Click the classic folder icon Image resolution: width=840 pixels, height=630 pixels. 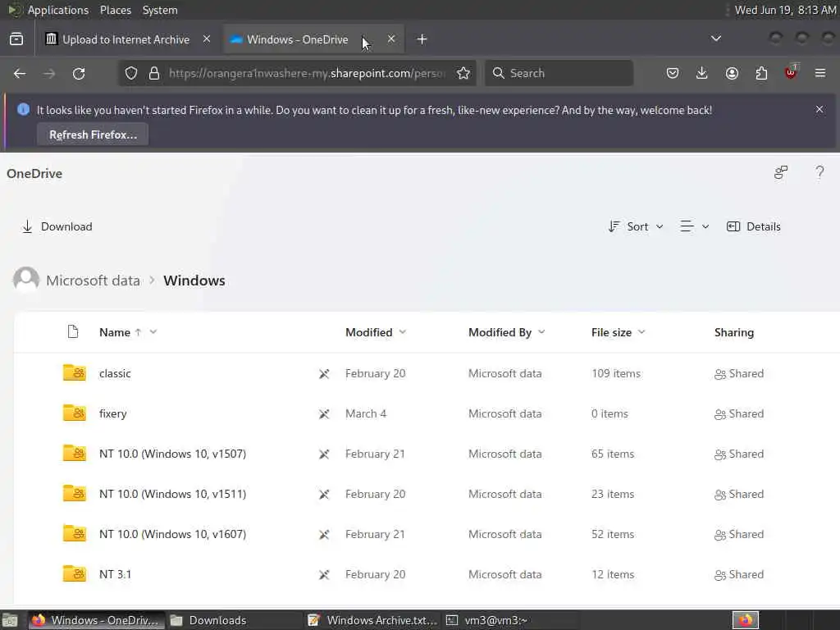[75, 372]
